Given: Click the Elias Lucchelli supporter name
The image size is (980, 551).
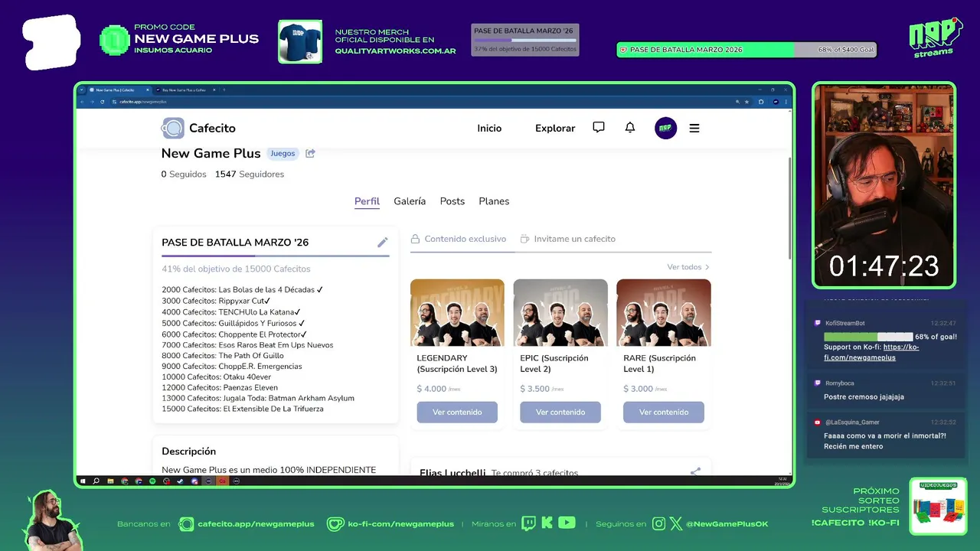Looking at the screenshot, I should click(x=452, y=473).
